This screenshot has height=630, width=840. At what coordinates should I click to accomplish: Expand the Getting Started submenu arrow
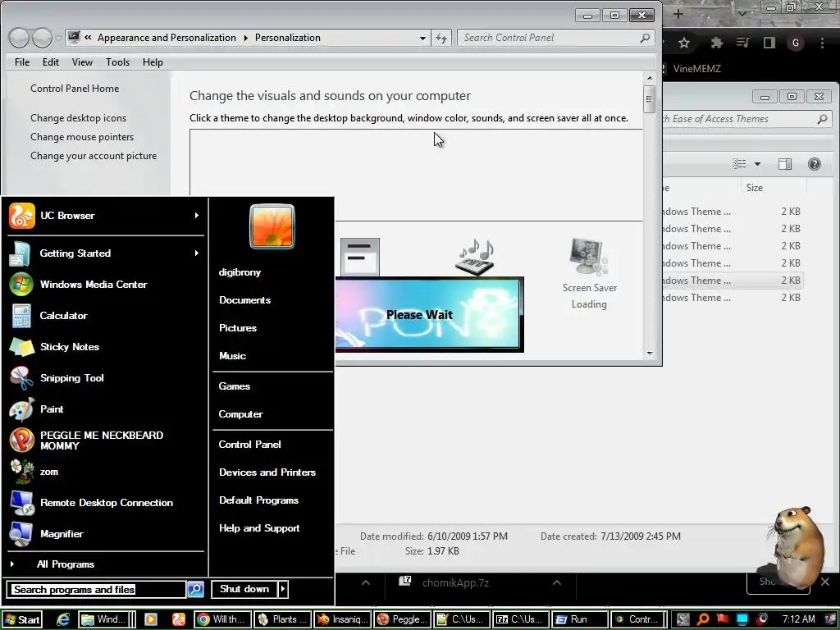click(x=197, y=253)
